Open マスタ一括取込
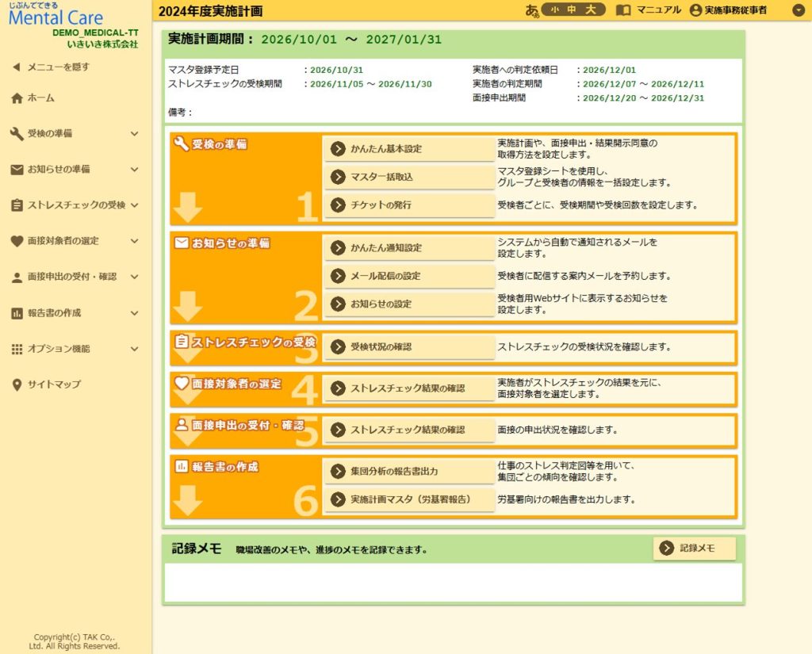The height and width of the screenshot is (654, 812). (409, 177)
